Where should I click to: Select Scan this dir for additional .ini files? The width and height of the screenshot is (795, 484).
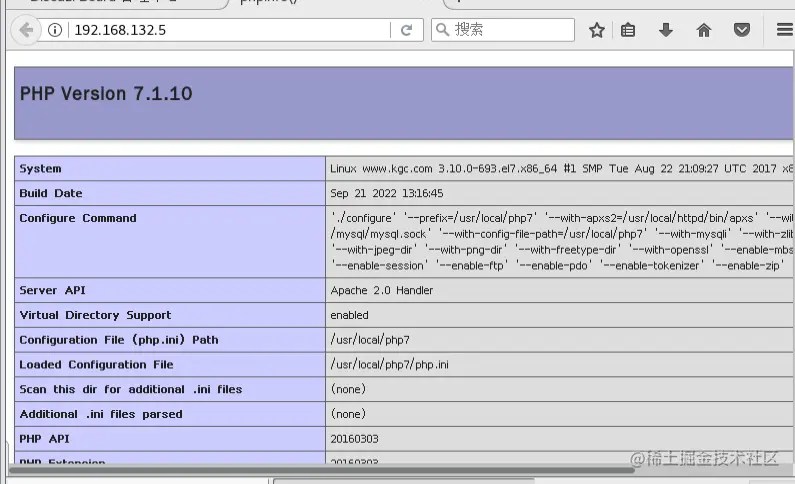131,390
